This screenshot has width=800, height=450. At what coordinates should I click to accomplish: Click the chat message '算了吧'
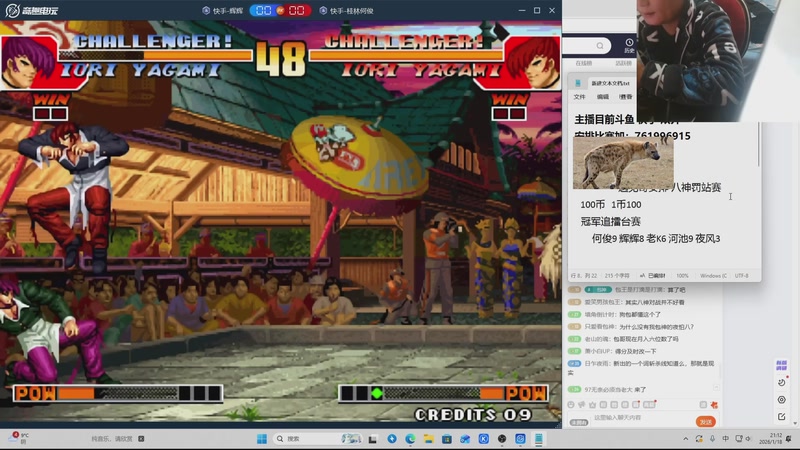pyautogui.click(x=676, y=290)
